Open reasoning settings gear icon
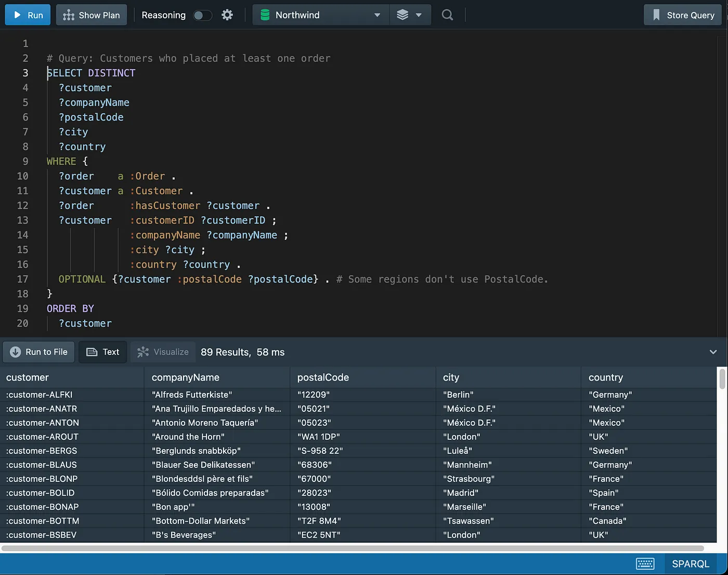728x575 pixels. 227,15
